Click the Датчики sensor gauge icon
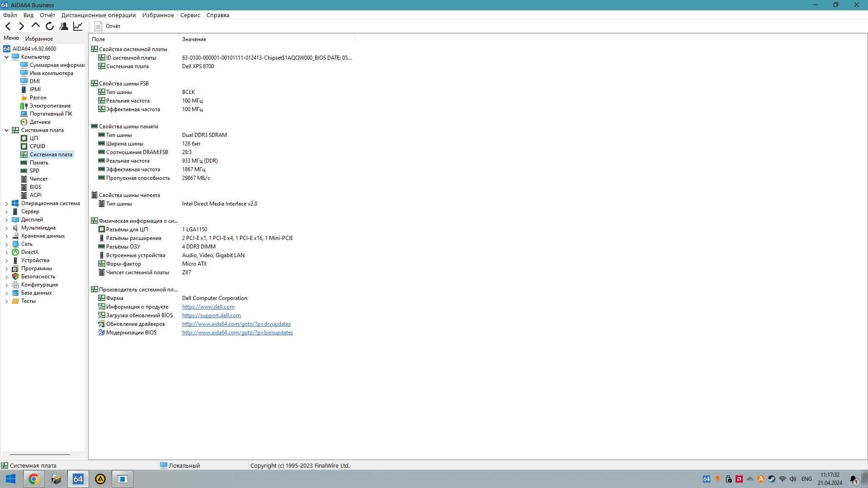This screenshot has height=488, width=868. click(24, 122)
